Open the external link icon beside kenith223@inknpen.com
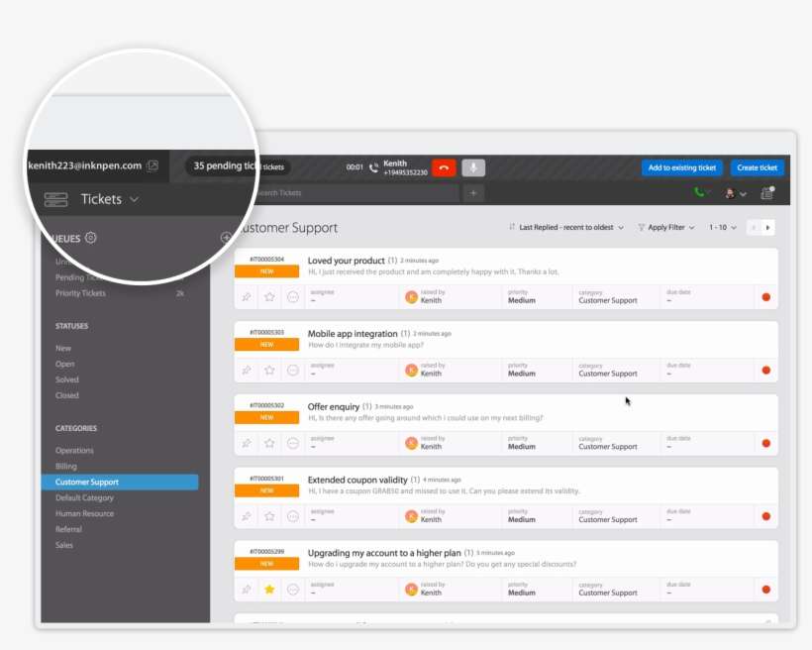Viewport: 812px width, 650px height. (x=152, y=165)
